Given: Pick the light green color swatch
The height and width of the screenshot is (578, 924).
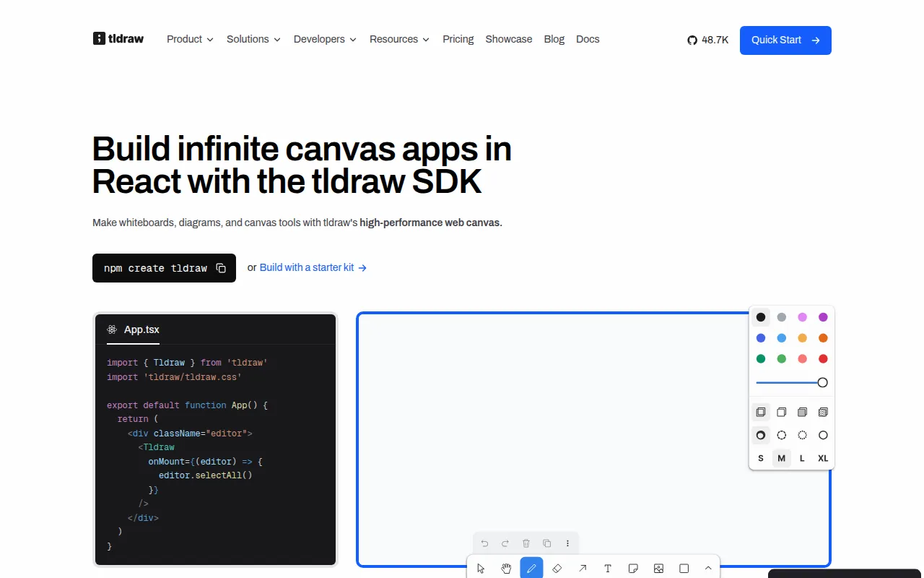Looking at the screenshot, I should tap(781, 359).
